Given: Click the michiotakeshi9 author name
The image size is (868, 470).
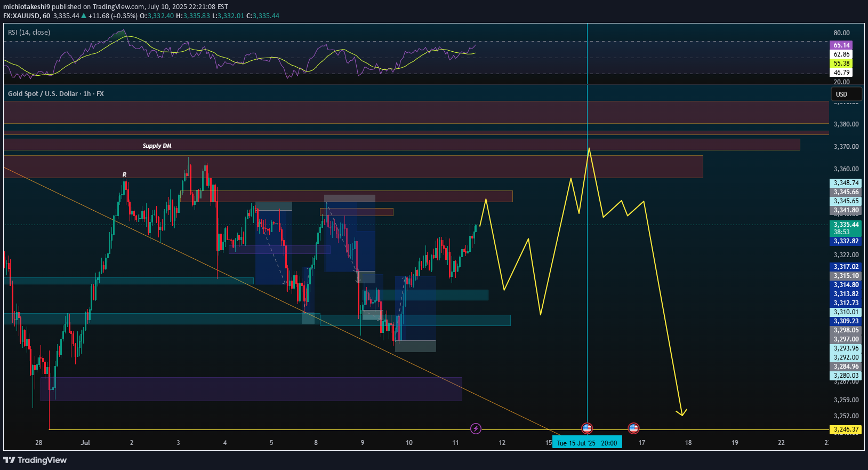Looking at the screenshot, I should [27, 6].
